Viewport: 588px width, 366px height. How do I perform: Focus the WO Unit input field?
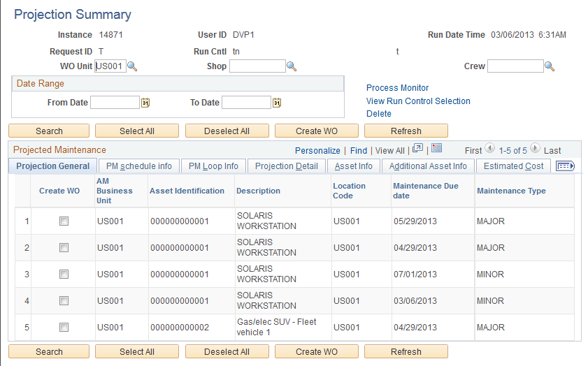[110, 66]
